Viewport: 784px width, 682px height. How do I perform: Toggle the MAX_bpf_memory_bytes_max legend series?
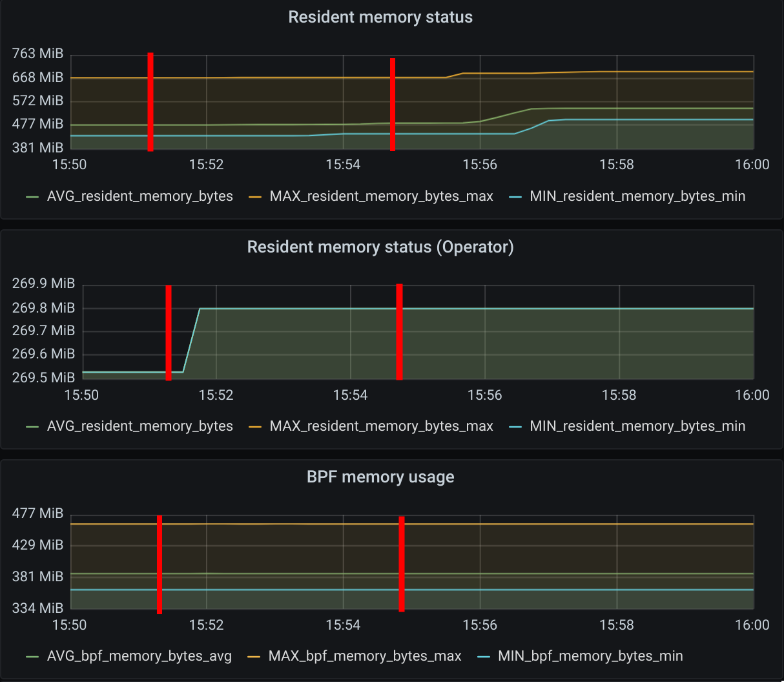pos(365,656)
